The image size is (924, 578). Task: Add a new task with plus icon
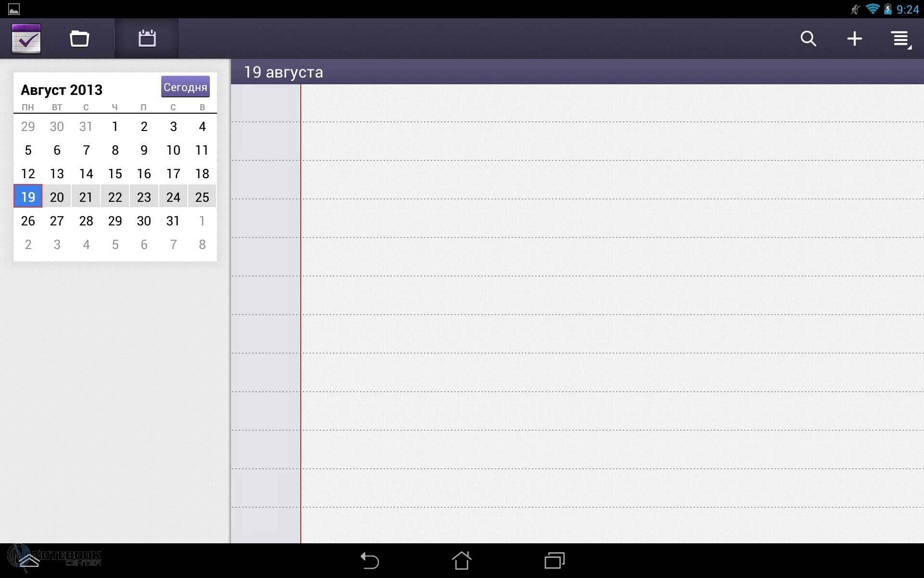[854, 39]
